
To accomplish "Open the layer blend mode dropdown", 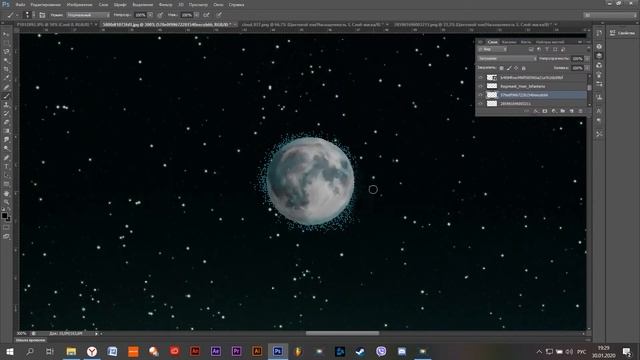I will tap(507, 59).
